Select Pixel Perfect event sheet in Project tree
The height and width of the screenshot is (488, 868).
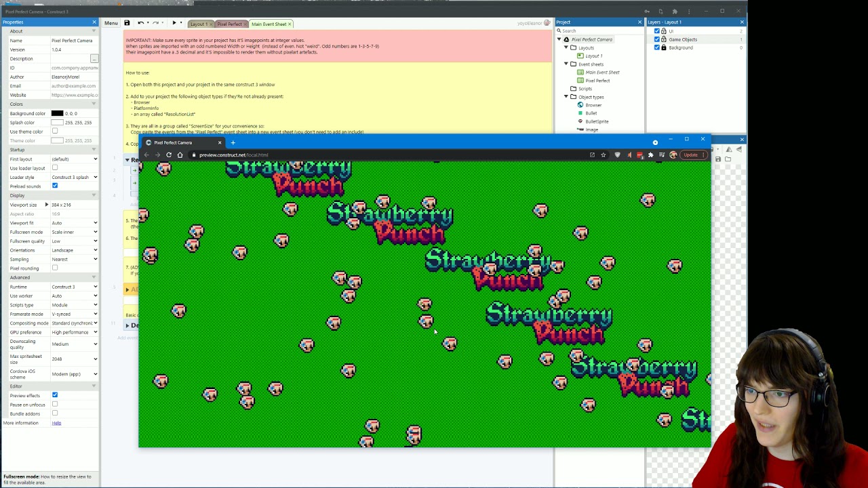point(597,81)
